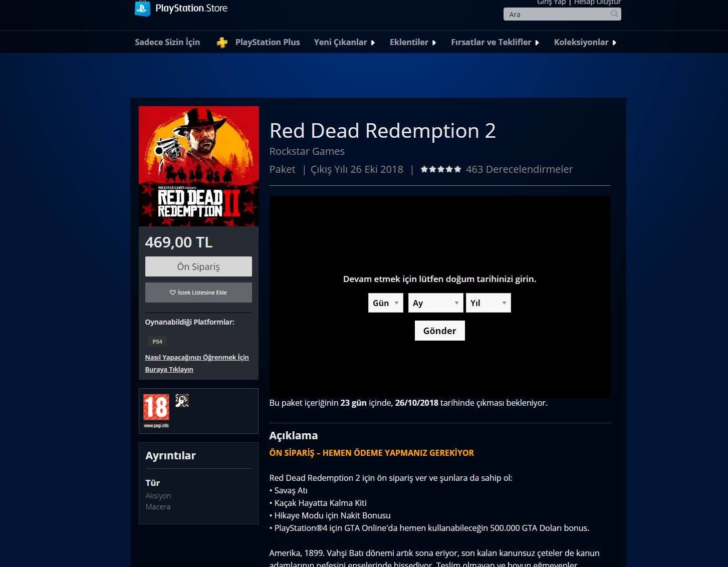Click the Oynanabildiği Platformlar label
The width and height of the screenshot is (728, 567).
coord(190,322)
